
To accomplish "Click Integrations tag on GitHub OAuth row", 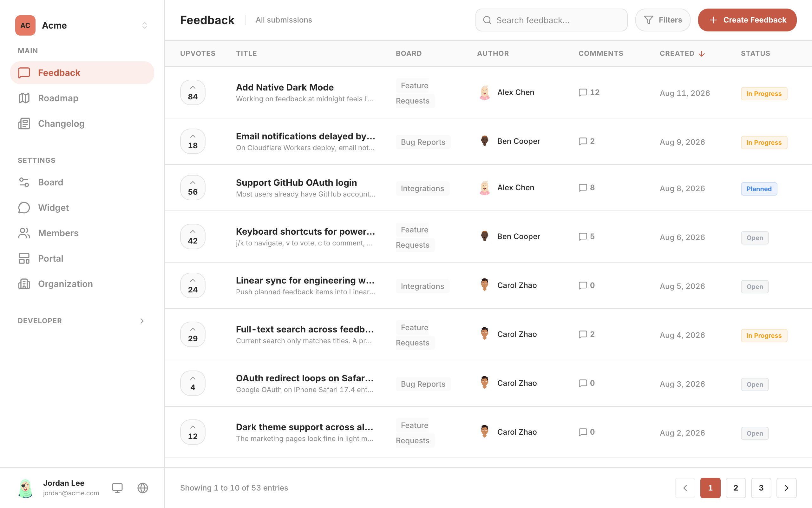I will coord(422,189).
